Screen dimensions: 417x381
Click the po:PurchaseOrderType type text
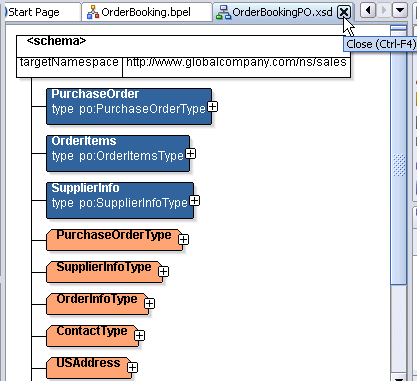[x=142, y=109]
